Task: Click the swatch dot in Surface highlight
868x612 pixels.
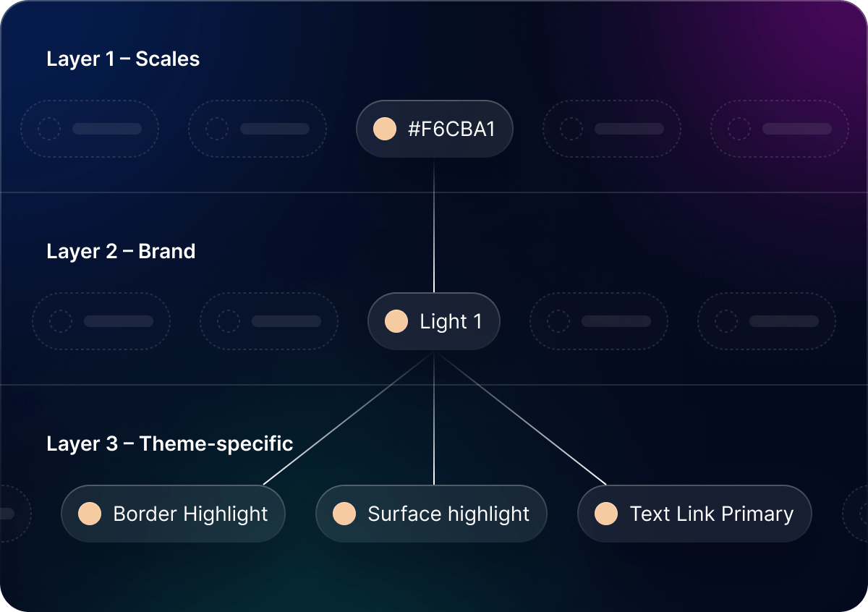Action: click(344, 514)
